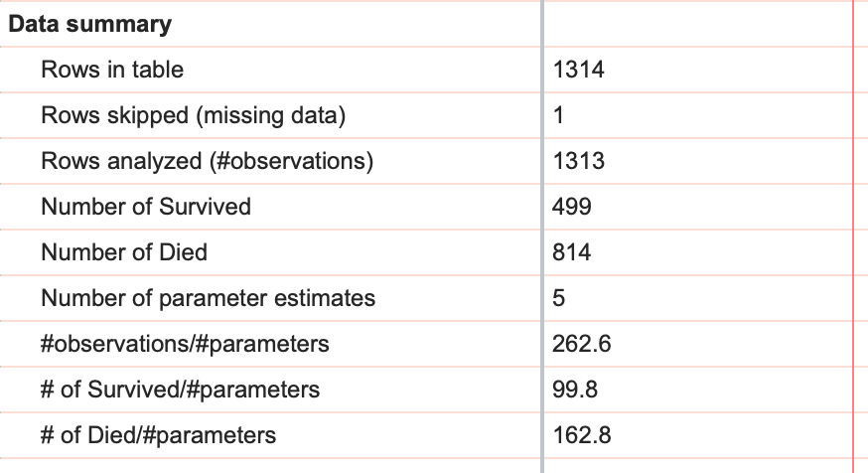The height and width of the screenshot is (473, 868).
Task: Click the value 262.6 cell
Action: 582,344
